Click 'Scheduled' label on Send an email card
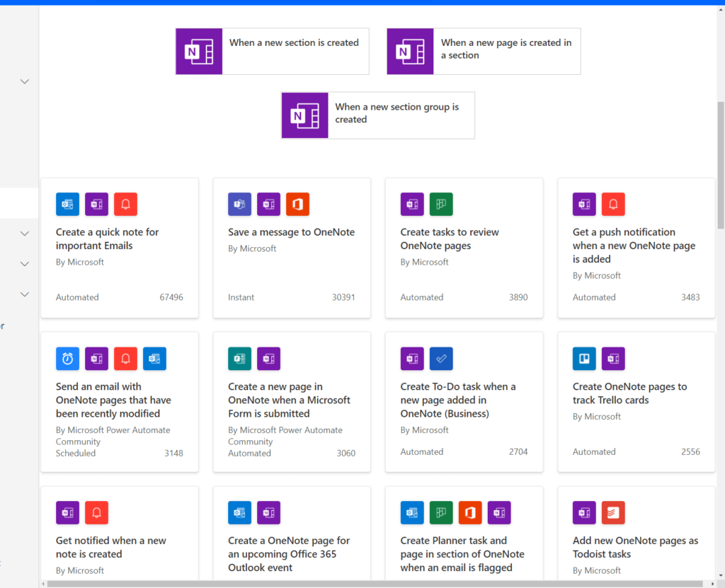 pos(76,453)
